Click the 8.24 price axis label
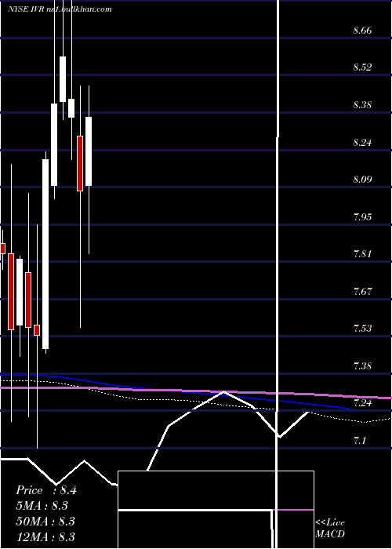 [x=362, y=143]
